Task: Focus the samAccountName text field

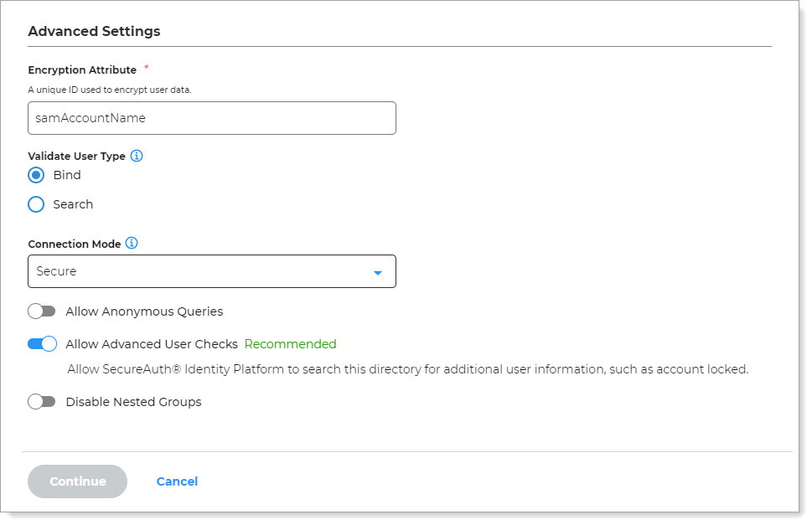Action: (211, 118)
